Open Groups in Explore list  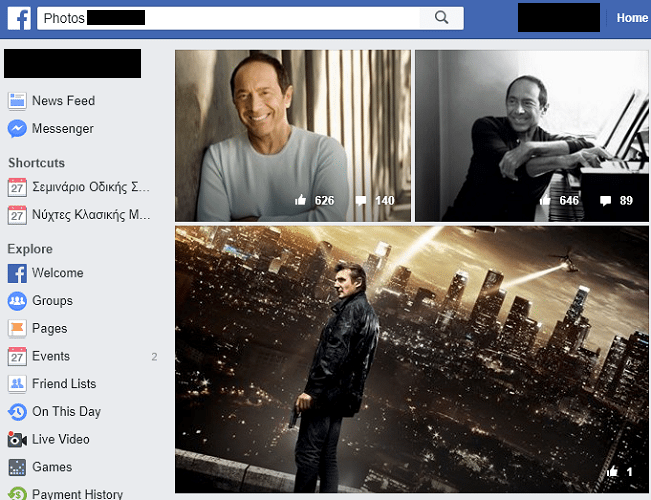[52, 301]
